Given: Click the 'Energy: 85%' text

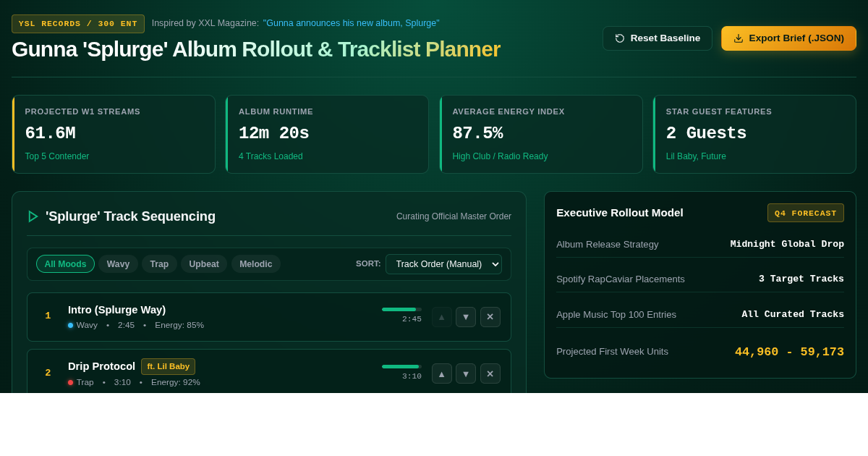Looking at the screenshot, I should click(179, 325).
